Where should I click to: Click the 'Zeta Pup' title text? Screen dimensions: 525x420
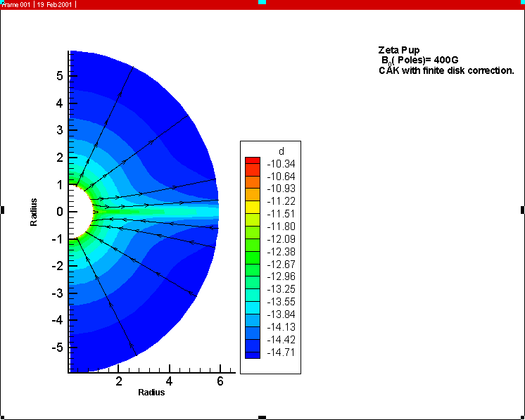[398, 50]
